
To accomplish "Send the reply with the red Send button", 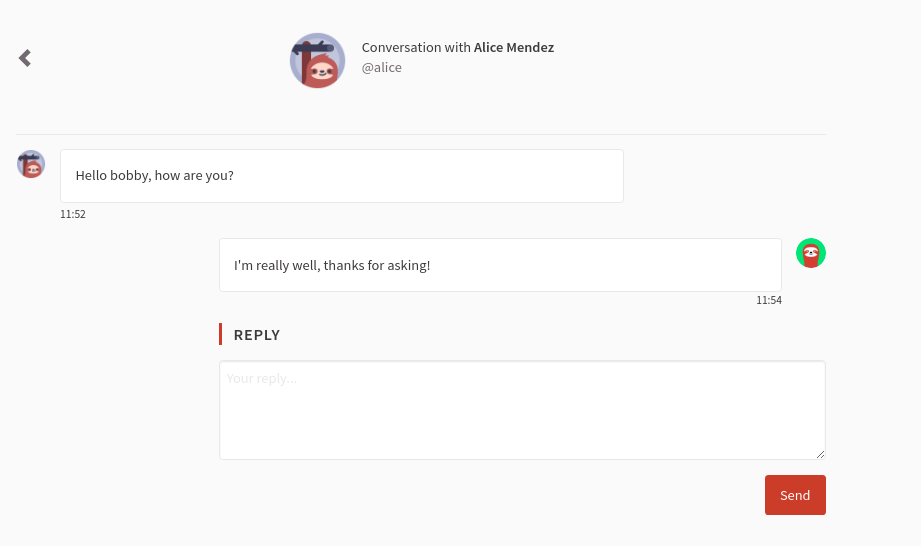I will tap(795, 495).
